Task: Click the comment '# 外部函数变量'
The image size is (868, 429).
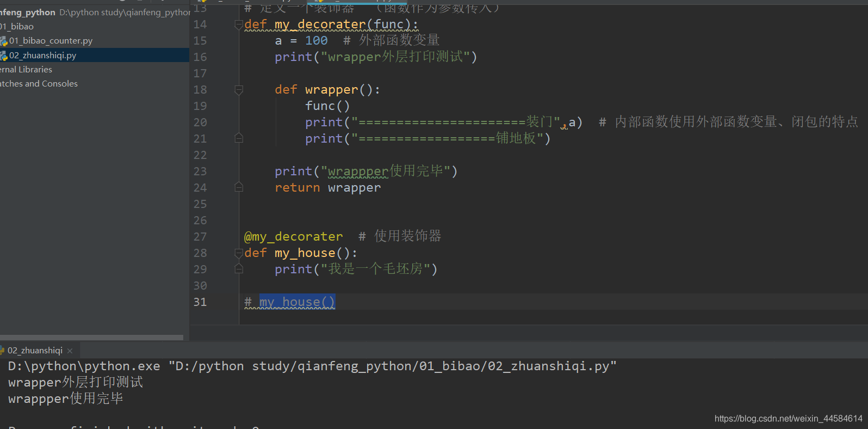Action: pyautogui.click(x=392, y=40)
